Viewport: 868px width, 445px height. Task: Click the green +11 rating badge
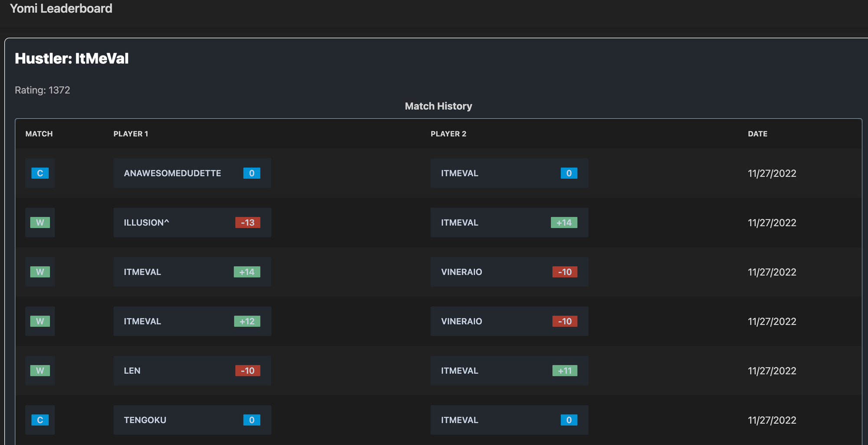[x=565, y=371]
